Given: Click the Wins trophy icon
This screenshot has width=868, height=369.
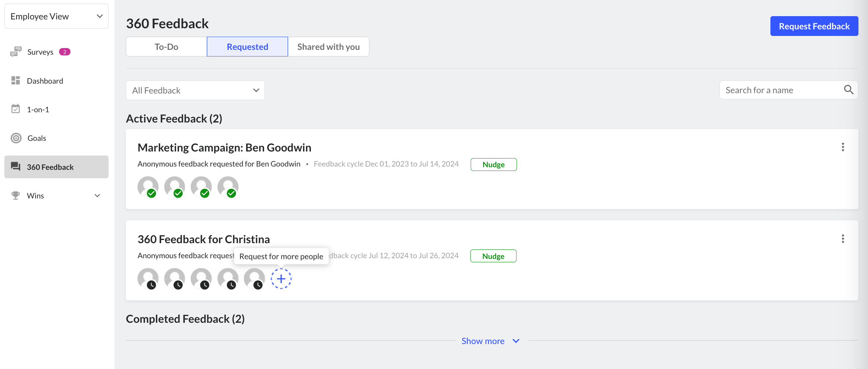Looking at the screenshot, I should click(15, 196).
